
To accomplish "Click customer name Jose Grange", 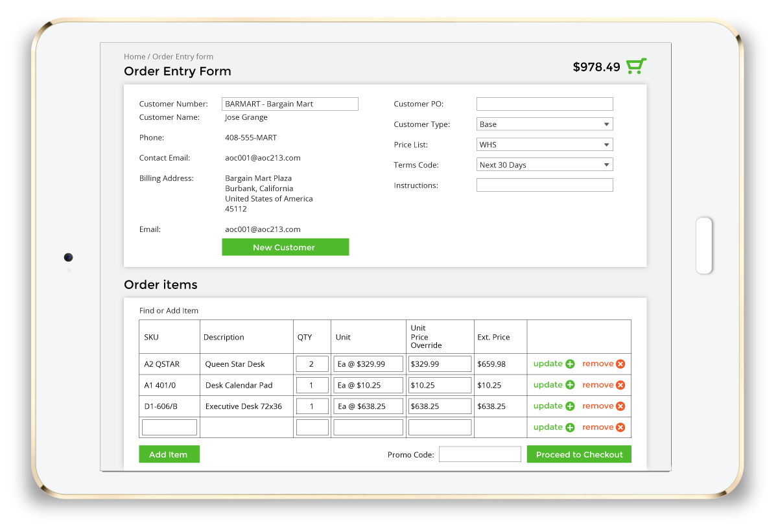I will pos(246,117).
